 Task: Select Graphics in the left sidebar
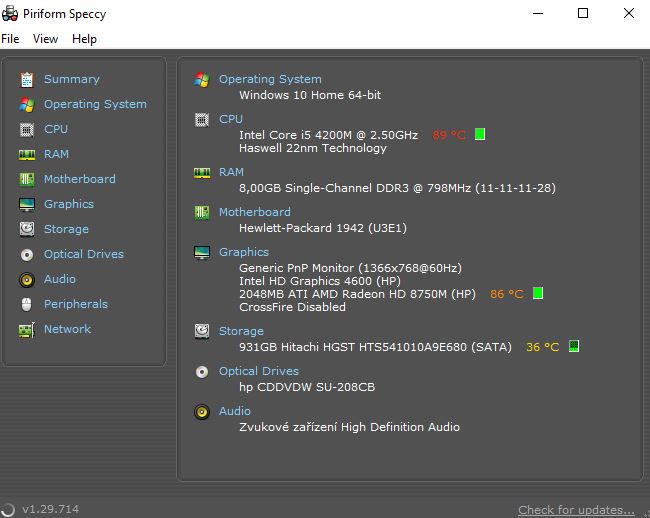69,204
